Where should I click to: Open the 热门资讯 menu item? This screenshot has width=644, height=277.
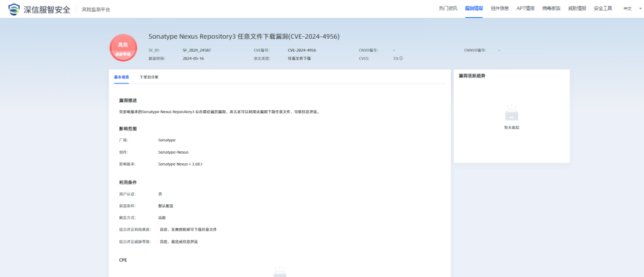click(x=448, y=8)
